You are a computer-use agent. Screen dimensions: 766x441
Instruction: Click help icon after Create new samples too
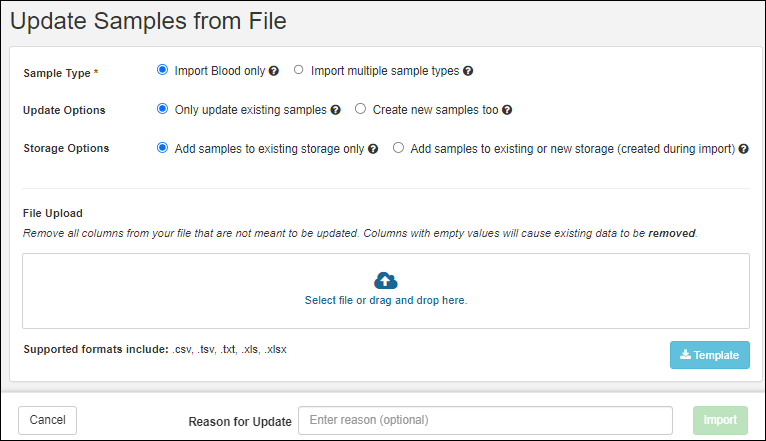(507, 110)
